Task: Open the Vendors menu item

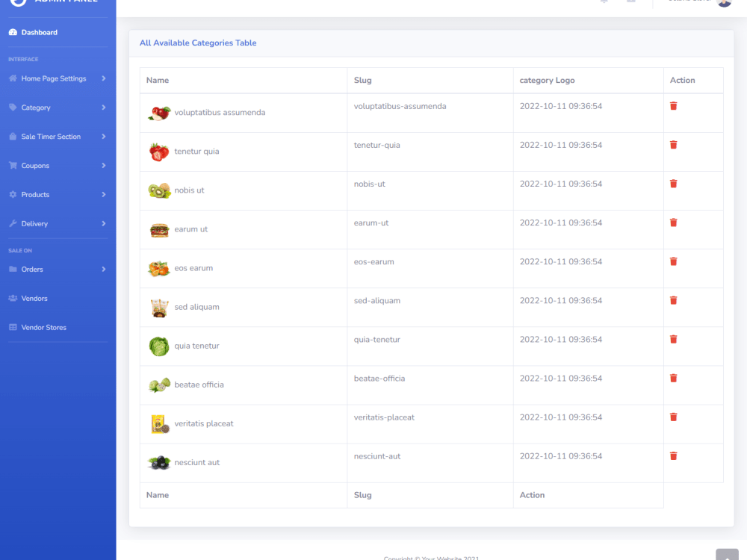Action: 58,298
